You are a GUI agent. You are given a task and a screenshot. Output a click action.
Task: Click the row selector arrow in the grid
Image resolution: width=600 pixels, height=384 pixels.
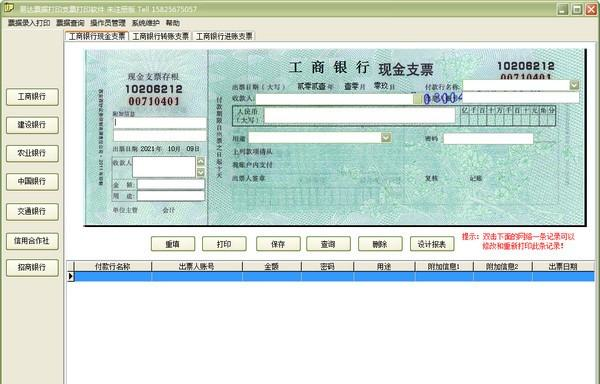click(x=70, y=276)
